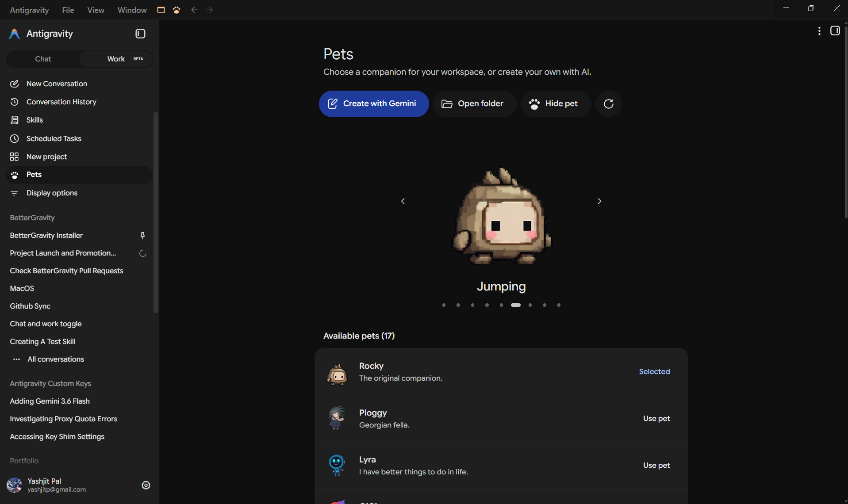
Task: Click the pin icon on BetterGravity Installer
Action: [142, 235]
